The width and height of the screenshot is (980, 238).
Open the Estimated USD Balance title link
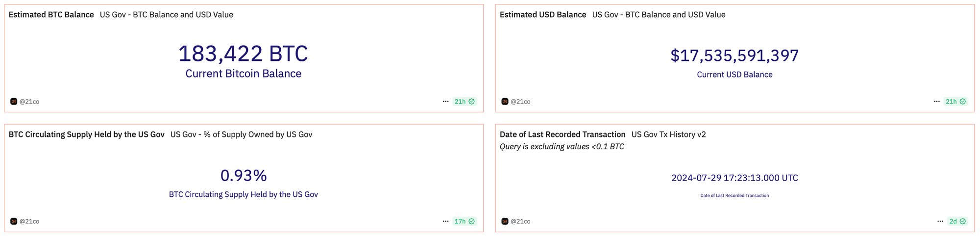(543, 15)
